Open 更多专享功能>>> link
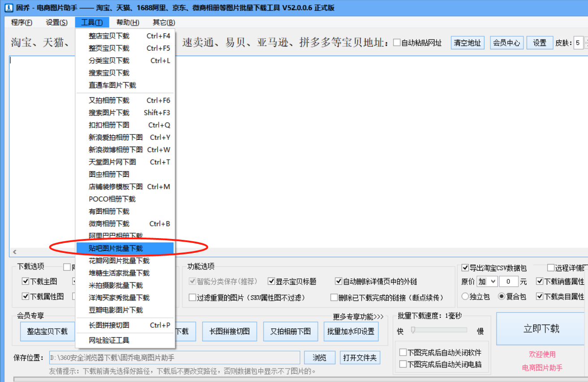Image resolution: width=588 pixels, height=382 pixels. click(x=358, y=317)
